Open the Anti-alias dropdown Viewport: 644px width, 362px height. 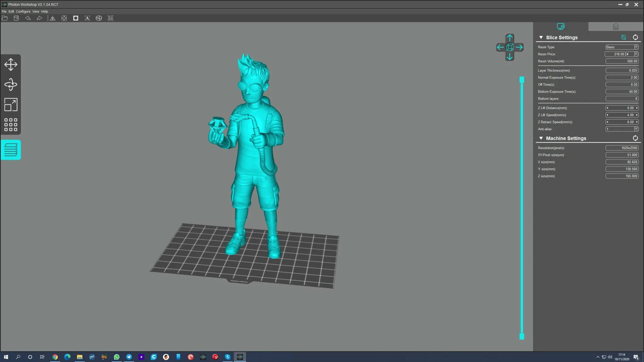coord(636,129)
